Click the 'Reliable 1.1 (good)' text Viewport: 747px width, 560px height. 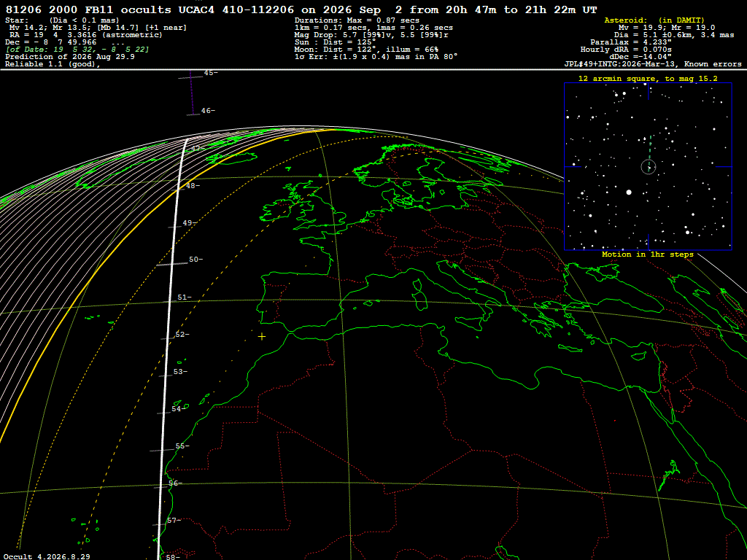point(53,64)
